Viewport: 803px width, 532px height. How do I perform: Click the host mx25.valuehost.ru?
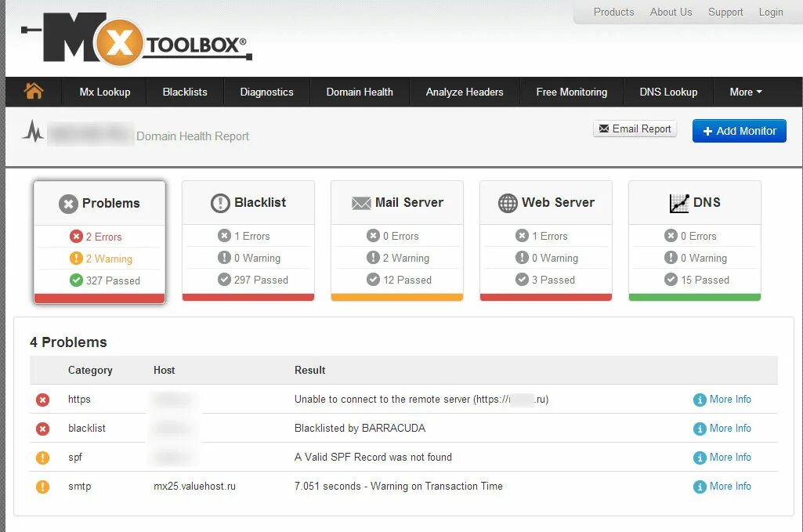[194, 486]
